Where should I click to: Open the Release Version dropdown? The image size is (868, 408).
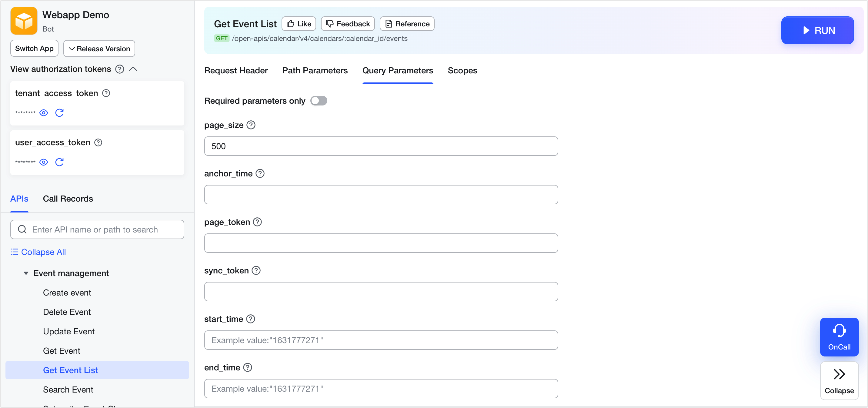coord(99,48)
